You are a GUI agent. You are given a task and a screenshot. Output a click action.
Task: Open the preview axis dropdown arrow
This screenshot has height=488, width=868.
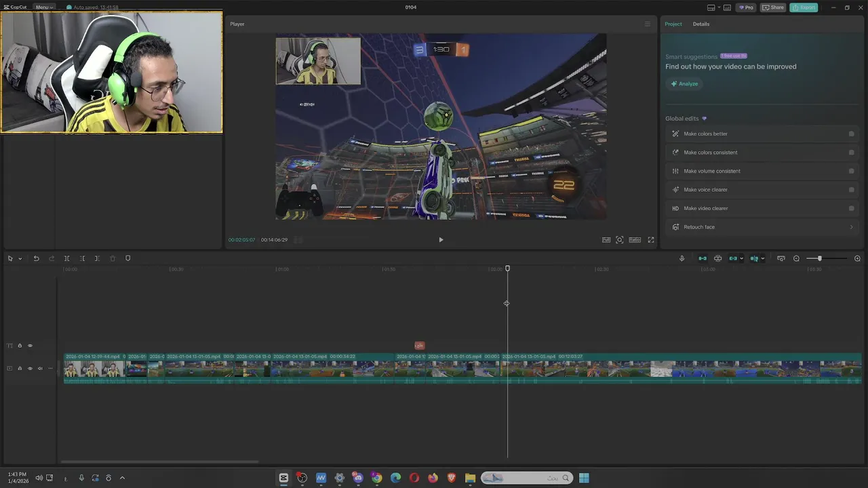763,258
